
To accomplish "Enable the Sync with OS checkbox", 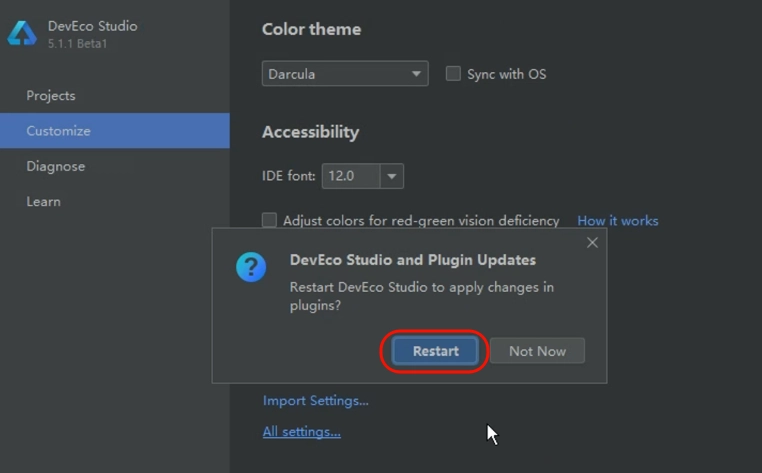I will 453,74.
